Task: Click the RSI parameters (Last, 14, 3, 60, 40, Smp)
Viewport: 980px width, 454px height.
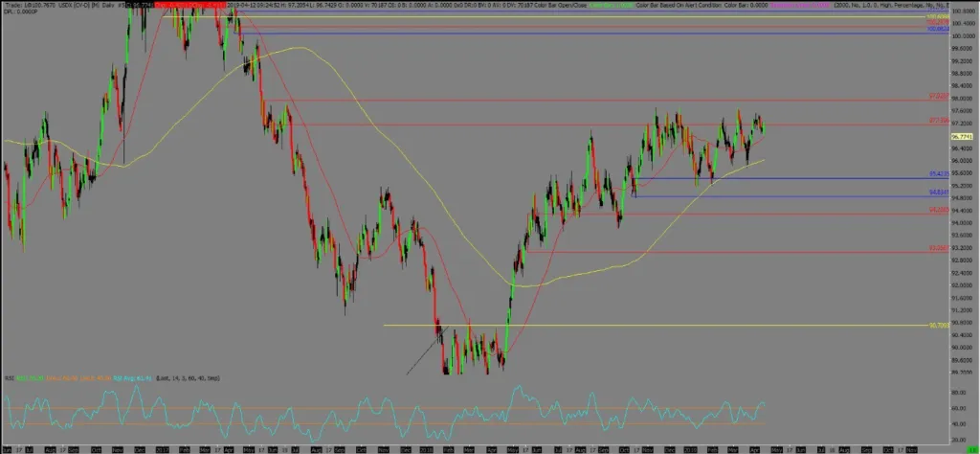Action: 188,377
